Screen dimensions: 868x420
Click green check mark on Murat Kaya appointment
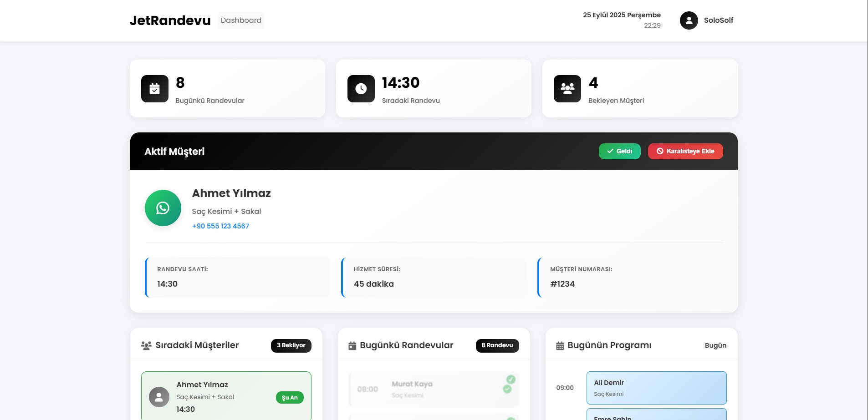pyautogui.click(x=507, y=389)
